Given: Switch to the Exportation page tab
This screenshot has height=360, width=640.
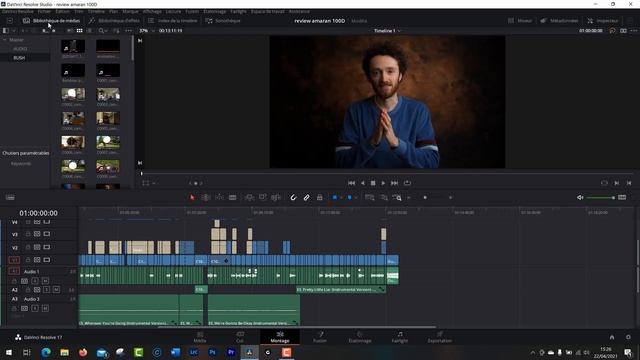Looking at the screenshot, I should (x=440, y=337).
